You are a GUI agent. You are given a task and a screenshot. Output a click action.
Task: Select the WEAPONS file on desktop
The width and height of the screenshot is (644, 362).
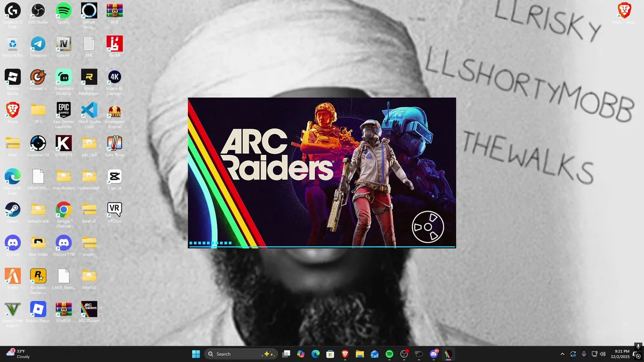38,179
